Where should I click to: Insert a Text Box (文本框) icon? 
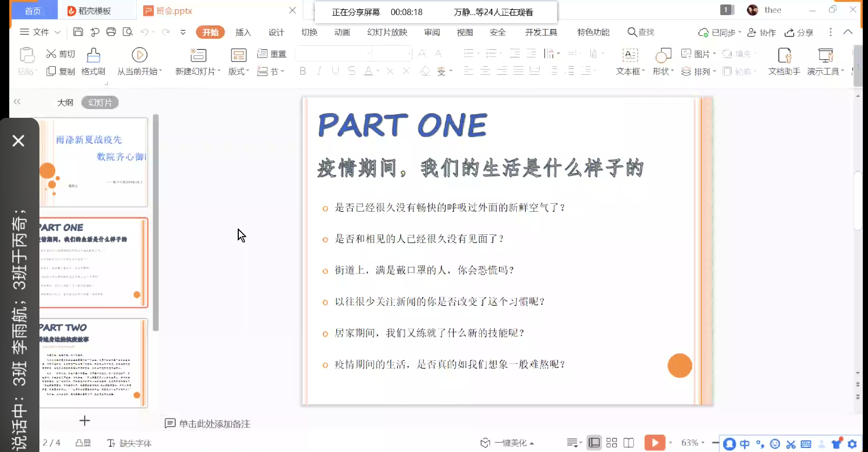click(630, 56)
